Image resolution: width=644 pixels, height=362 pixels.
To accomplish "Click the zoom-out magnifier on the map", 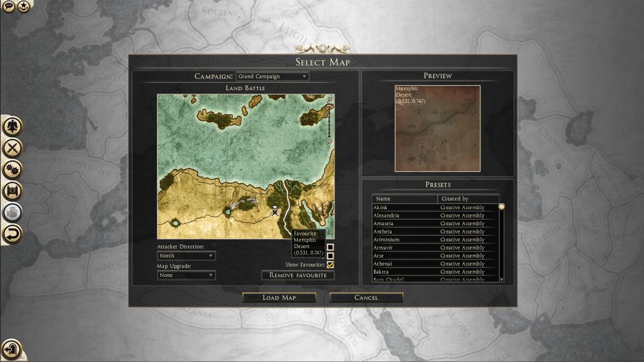I will [330, 142].
